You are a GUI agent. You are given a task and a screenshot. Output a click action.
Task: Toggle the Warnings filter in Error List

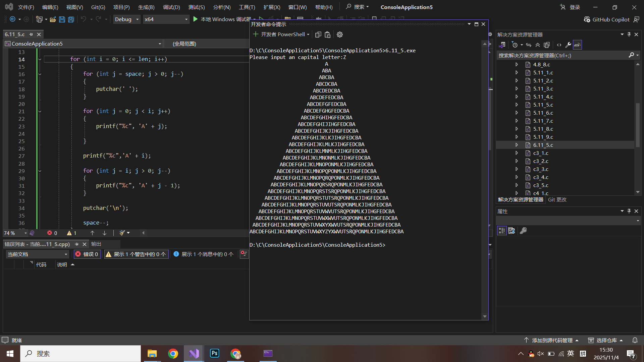pyautogui.click(x=136, y=254)
